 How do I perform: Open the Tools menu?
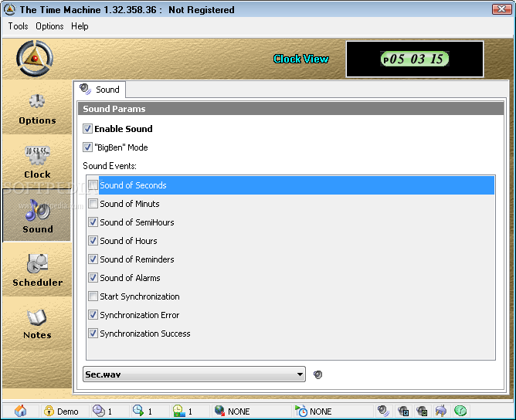[x=18, y=26]
